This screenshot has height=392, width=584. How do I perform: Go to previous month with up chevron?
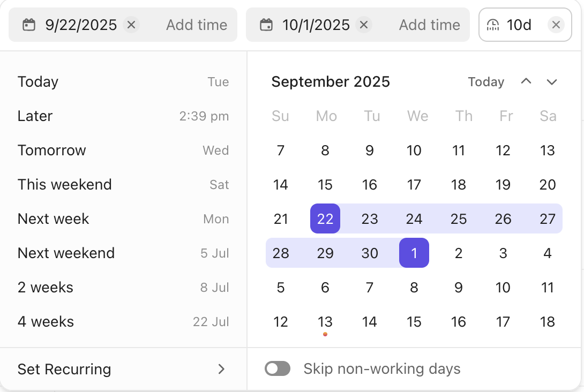coord(526,81)
